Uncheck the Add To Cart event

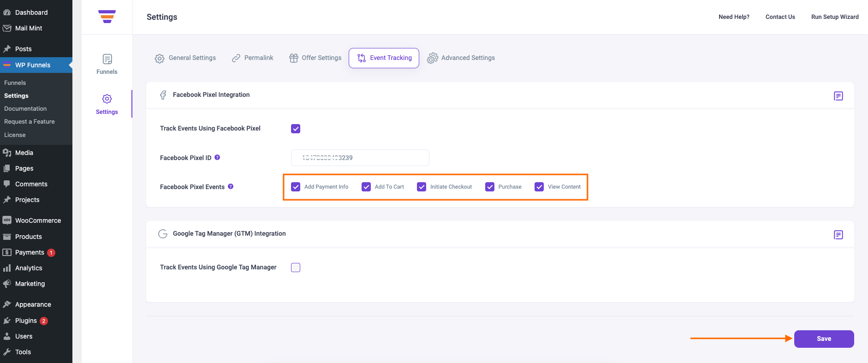366,187
